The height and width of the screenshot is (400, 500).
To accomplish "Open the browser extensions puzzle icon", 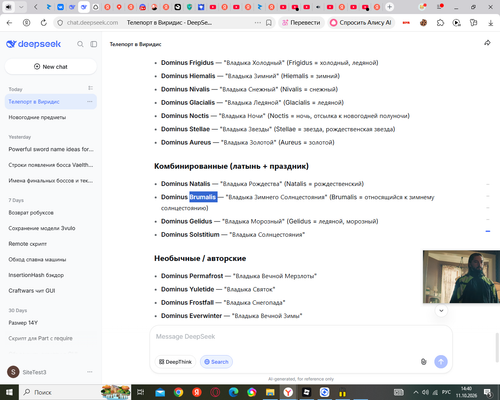I will (440, 23).
